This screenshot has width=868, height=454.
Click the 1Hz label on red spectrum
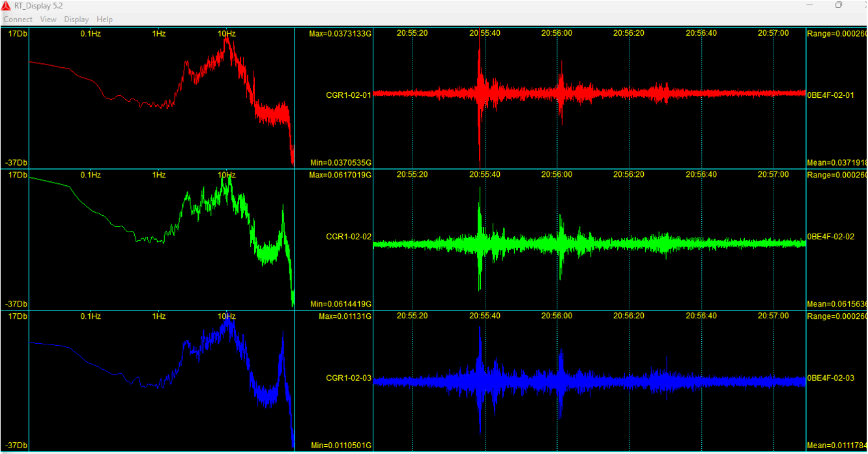pos(158,33)
